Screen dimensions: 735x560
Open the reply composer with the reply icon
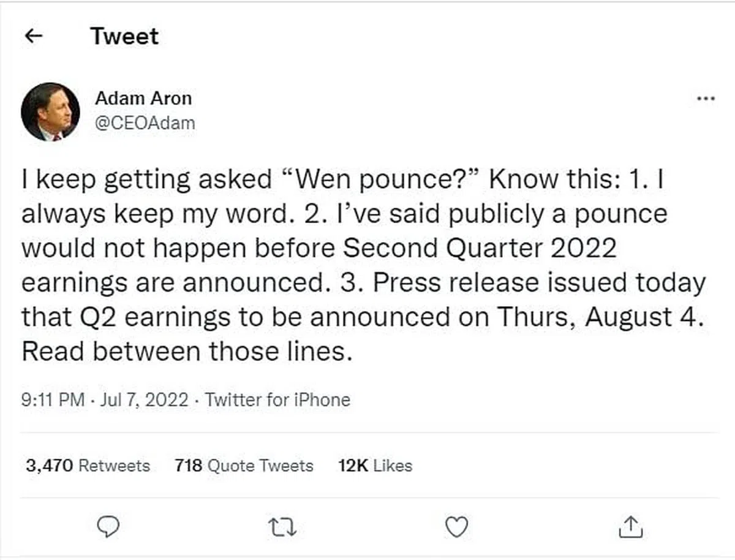point(109,526)
